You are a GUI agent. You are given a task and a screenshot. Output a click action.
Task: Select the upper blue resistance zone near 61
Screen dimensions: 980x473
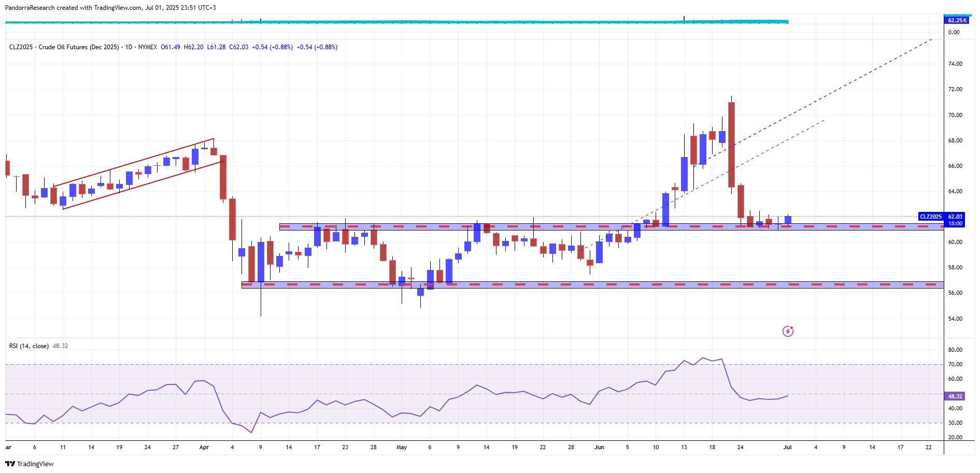tap(612, 226)
